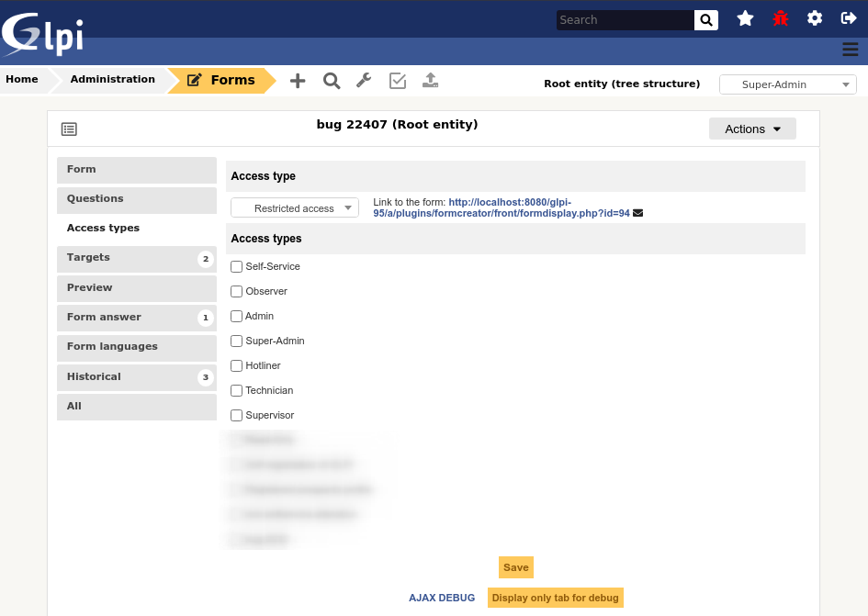Add a new form with the plus icon
Screen dimensions: 868x616
(298, 81)
